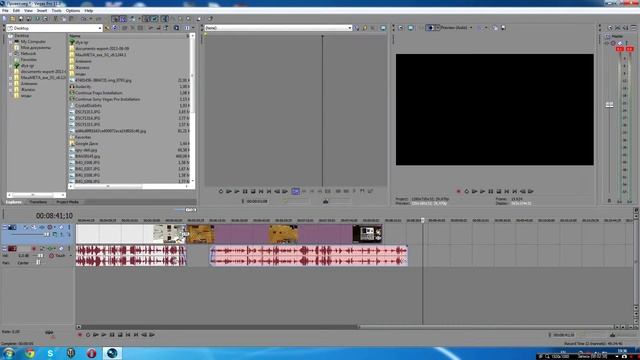Reset the left red clip indicator on Master meter
Viewport: 640px width, 360px height.
pyautogui.click(x=620, y=49)
